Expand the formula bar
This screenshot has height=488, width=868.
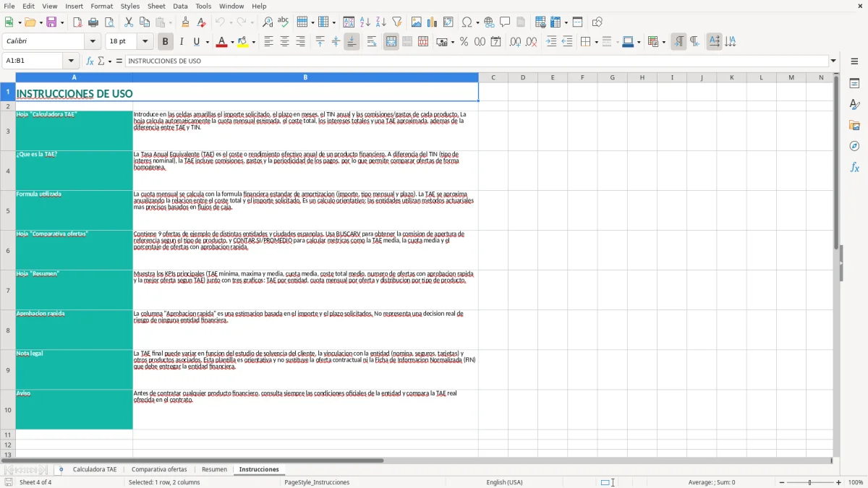click(834, 61)
